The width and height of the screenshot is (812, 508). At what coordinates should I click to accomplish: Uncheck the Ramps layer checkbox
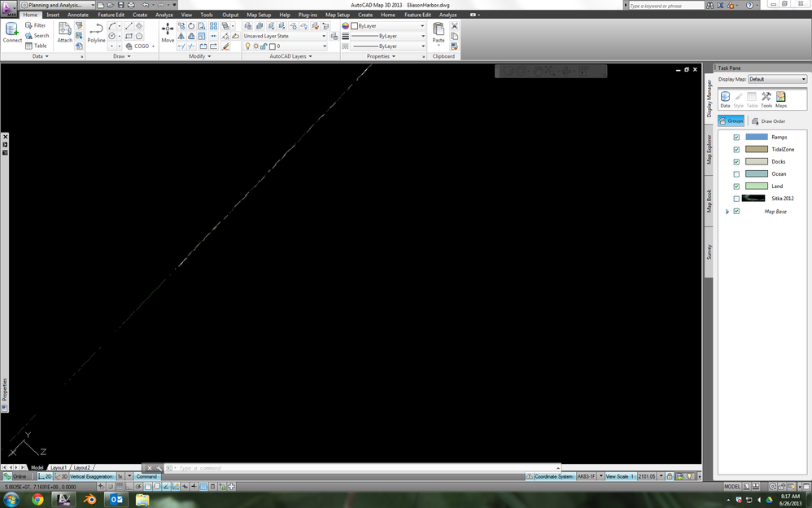736,137
